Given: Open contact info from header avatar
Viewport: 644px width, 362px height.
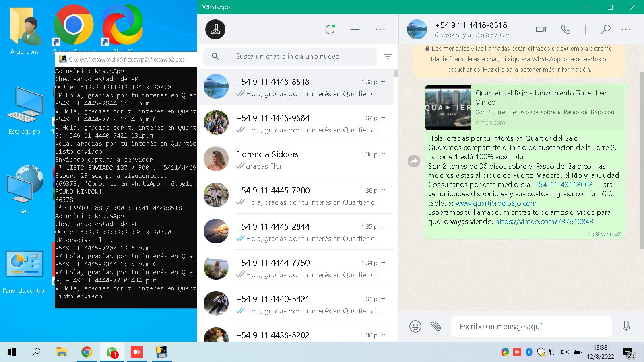Looking at the screenshot, I should click(417, 29).
